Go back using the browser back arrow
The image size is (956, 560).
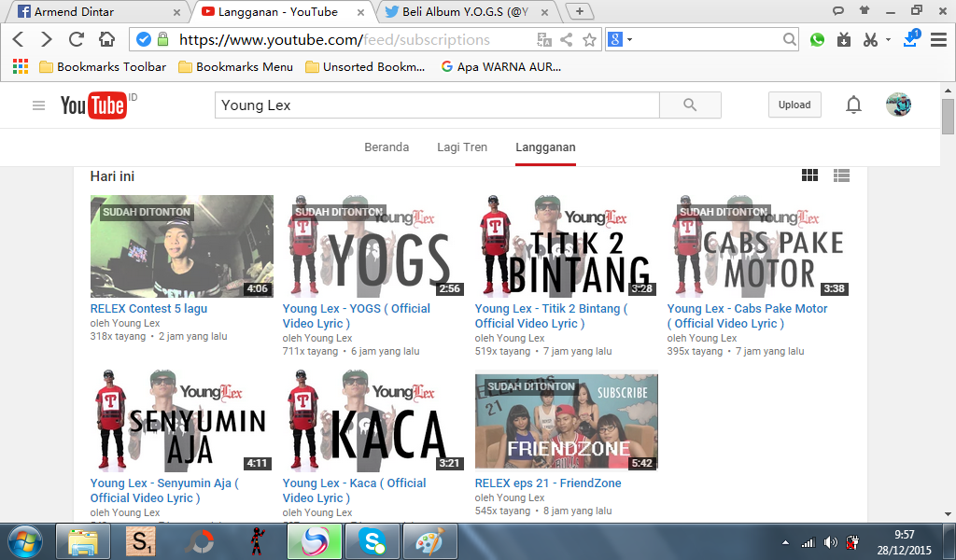(19, 39)
